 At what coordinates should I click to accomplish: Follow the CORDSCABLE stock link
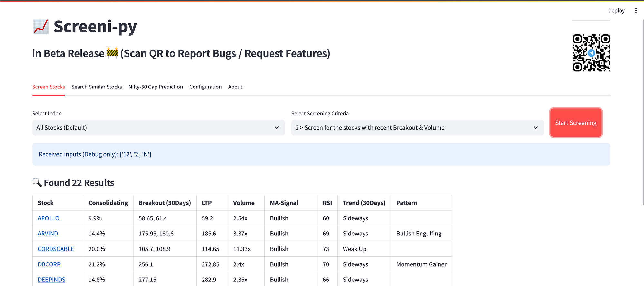pos(56,249)
